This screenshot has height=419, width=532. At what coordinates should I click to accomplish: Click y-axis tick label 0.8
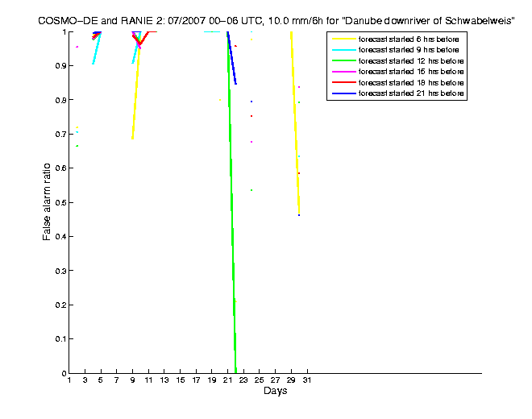[x=60, y=100]
